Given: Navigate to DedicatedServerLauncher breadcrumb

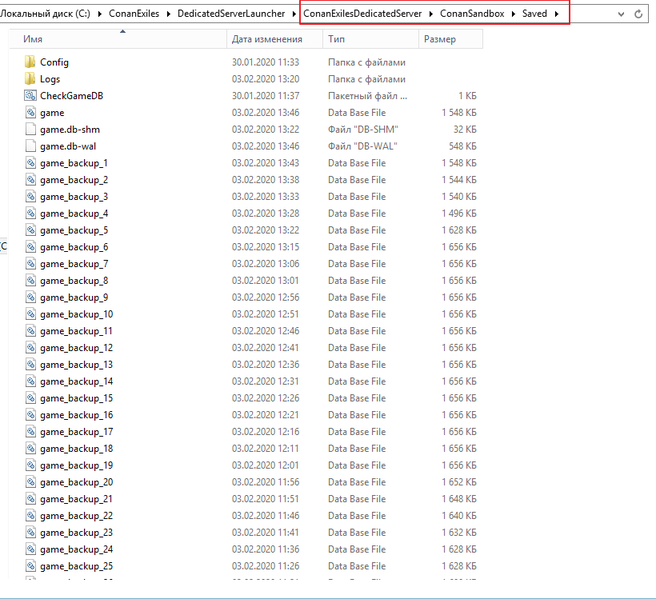Looking at the screenshot, I should coord(231,14).
